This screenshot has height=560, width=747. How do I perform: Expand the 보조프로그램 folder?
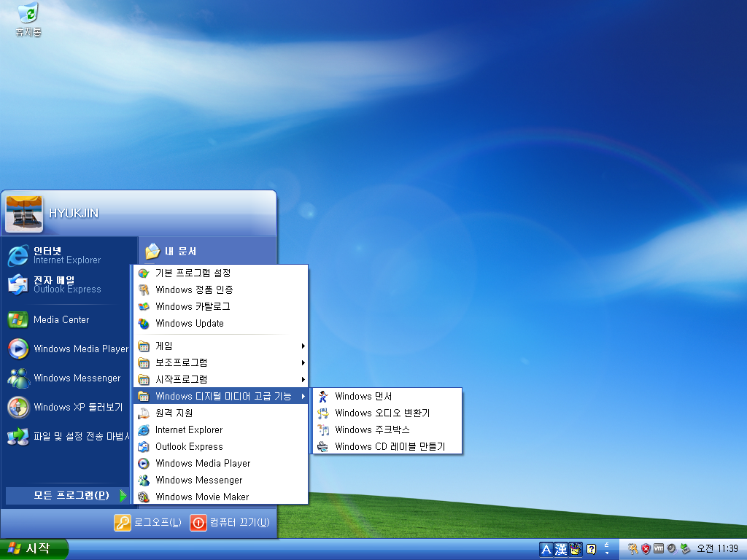click(x=220, y=362)
